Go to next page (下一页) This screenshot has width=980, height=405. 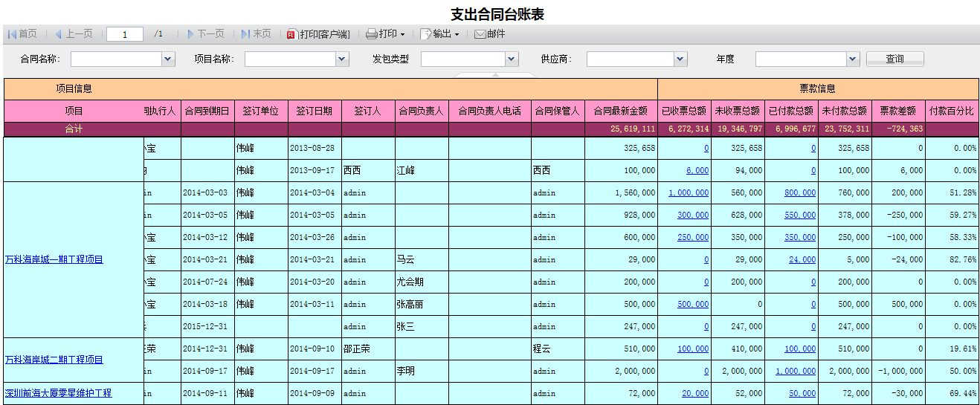(x=205, y=34)
